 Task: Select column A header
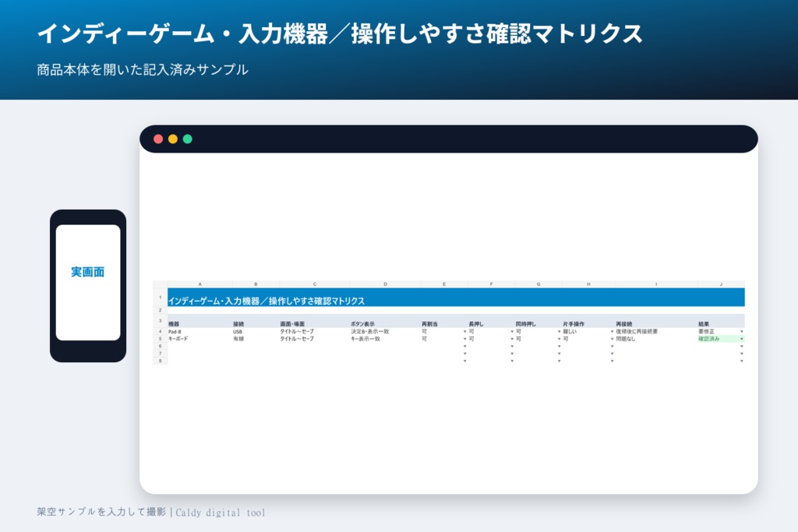(200, 284)
